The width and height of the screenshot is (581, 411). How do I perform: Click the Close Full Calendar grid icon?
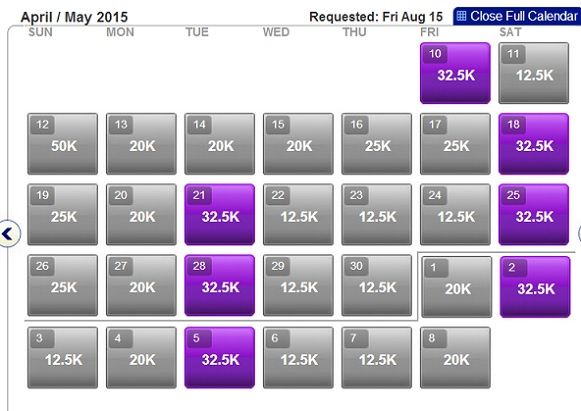[x=461, y=16]
